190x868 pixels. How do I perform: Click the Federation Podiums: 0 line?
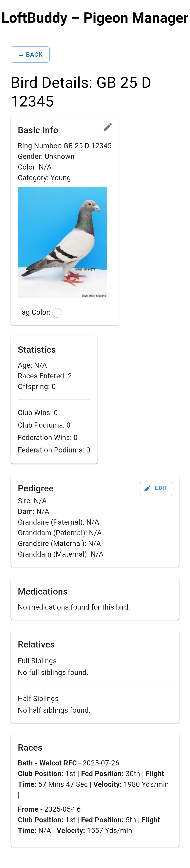54,450
